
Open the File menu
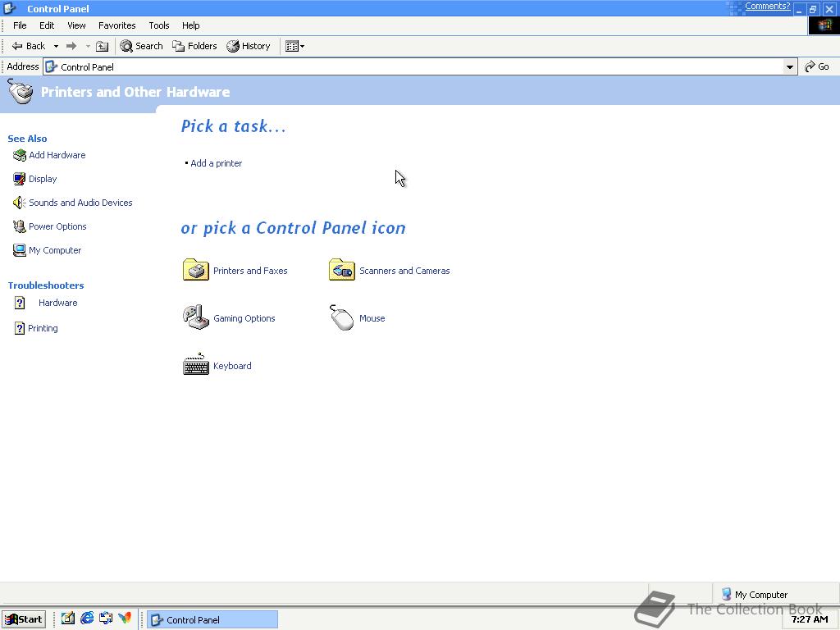[x=20, y=25]
